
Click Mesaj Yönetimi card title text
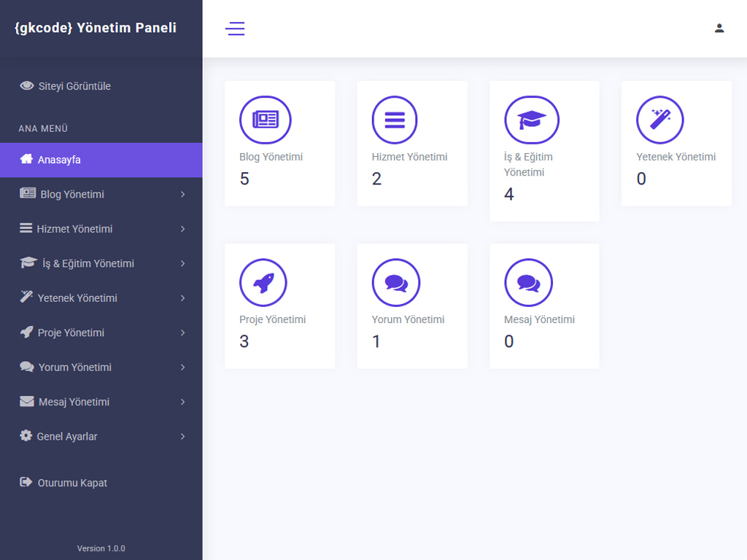coord(539,319)
